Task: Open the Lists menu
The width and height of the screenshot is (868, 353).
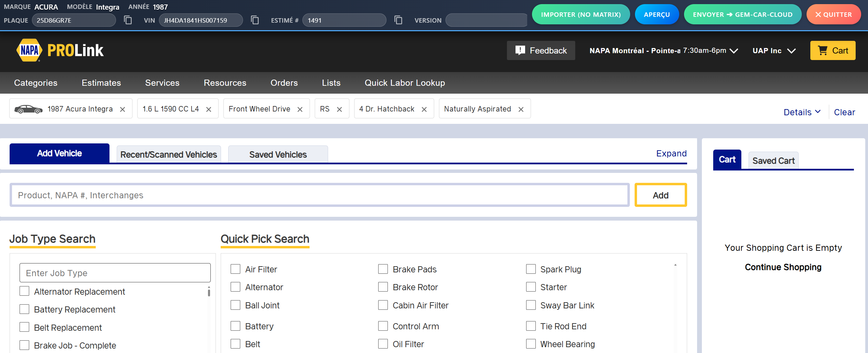Action: [x=331, y=83]
